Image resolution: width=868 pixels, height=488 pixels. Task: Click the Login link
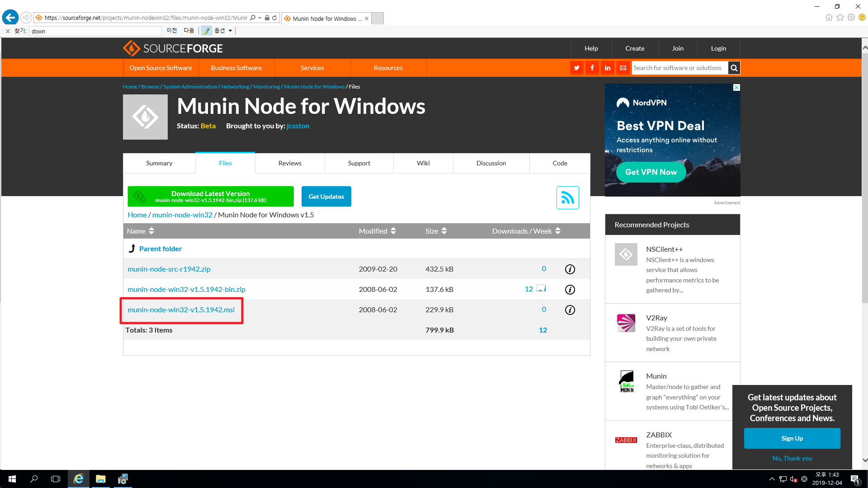(718, 48)
